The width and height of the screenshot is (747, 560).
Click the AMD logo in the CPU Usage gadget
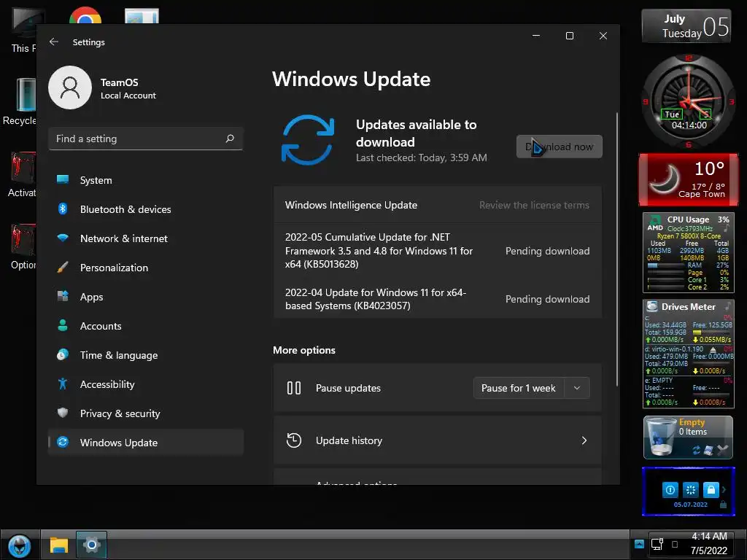click(x=655, y=223)
